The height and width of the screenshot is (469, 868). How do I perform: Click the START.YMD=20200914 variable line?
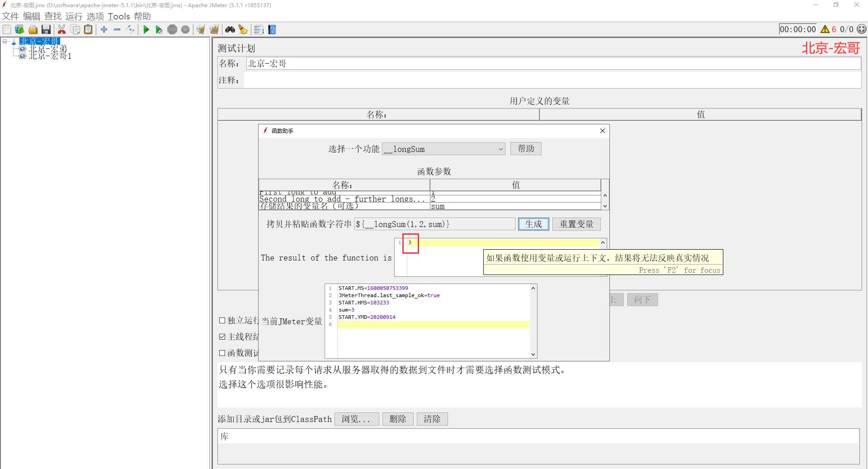pos(367,317)
